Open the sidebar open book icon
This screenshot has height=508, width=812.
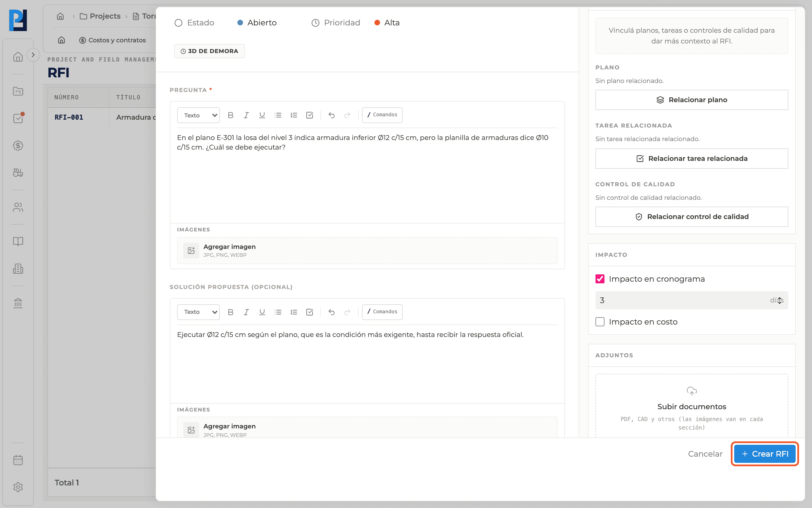click(18, 241)
